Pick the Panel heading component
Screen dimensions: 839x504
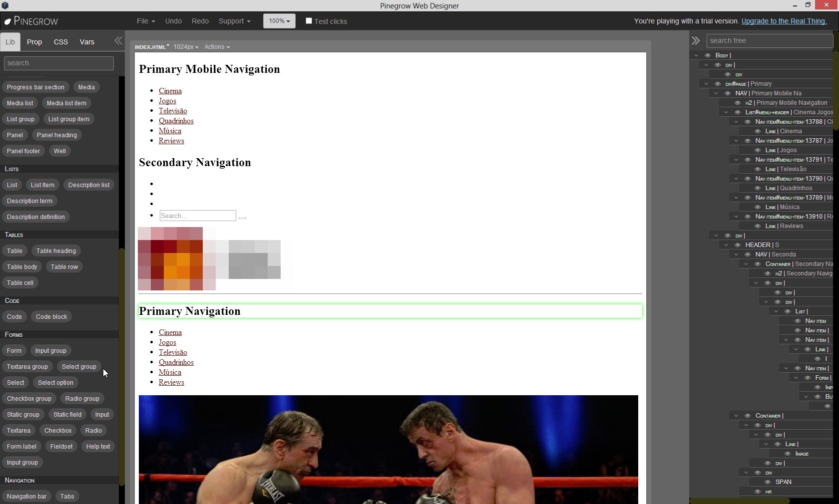coord(57,135)
